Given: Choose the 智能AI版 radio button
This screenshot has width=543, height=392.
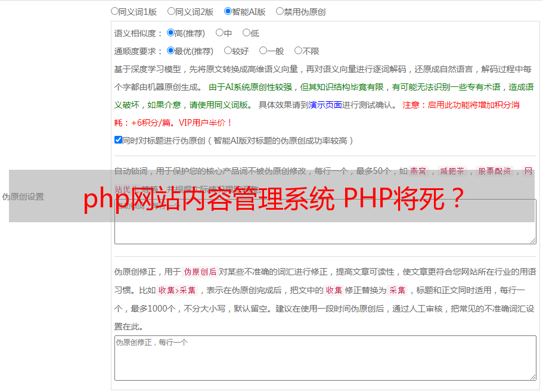Looking at the screenshot, I should point(228,11).
